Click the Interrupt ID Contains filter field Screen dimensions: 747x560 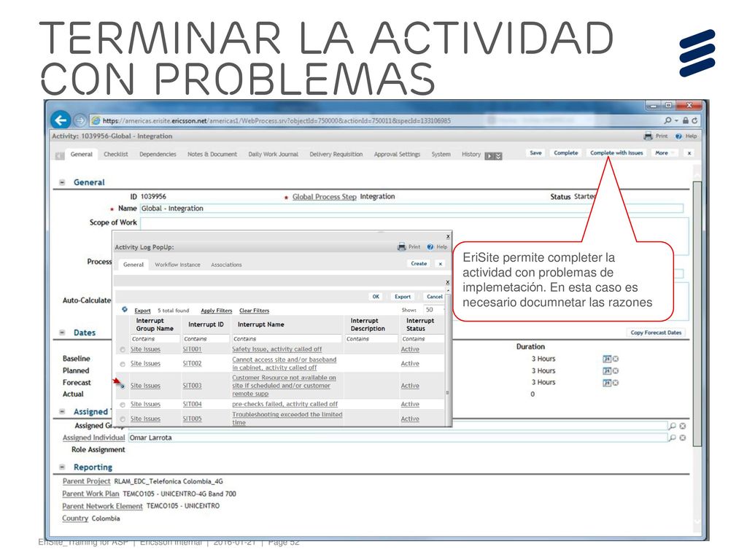pyautogui.click(x=206, y=339)
